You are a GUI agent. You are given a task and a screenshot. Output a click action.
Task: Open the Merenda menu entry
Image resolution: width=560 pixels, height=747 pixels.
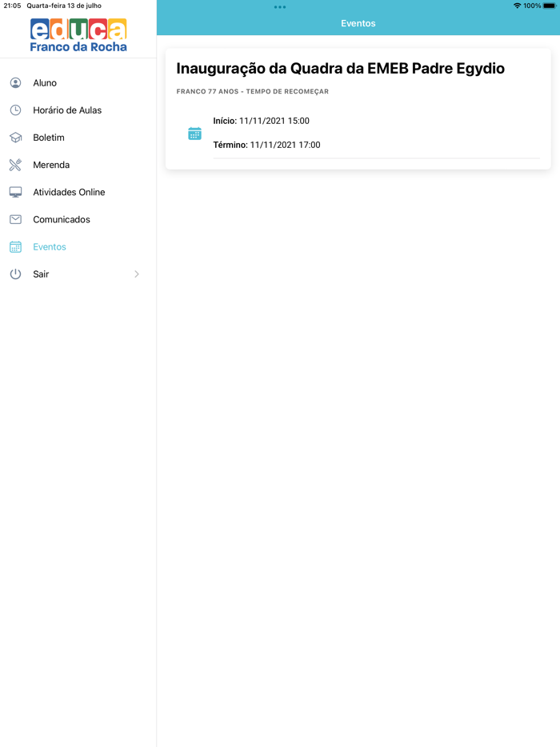78,165
